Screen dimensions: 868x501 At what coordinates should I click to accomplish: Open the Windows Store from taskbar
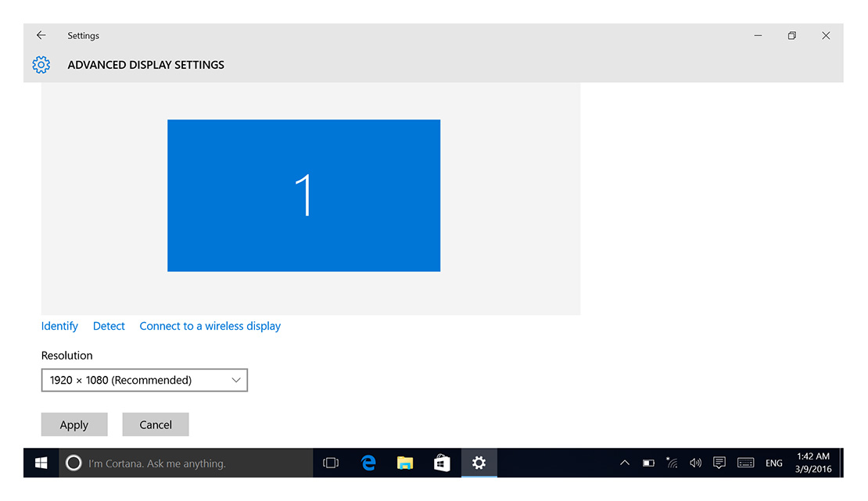pos(442,463)
